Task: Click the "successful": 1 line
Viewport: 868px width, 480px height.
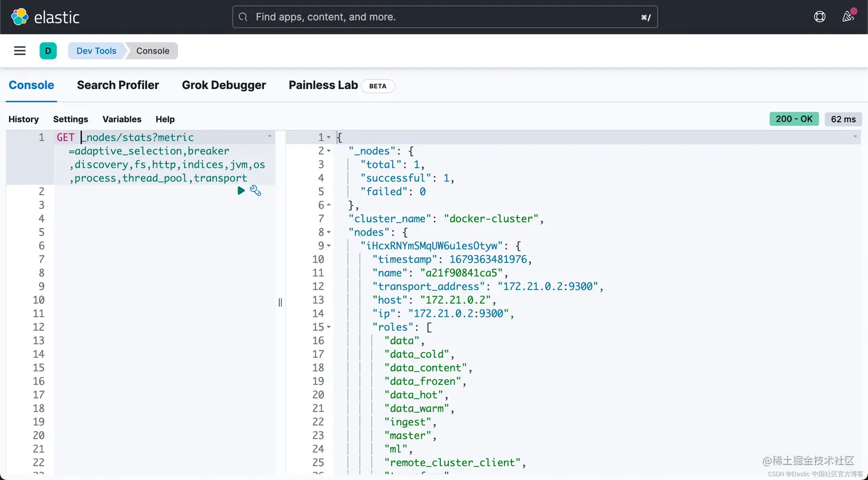Action: 407,178
